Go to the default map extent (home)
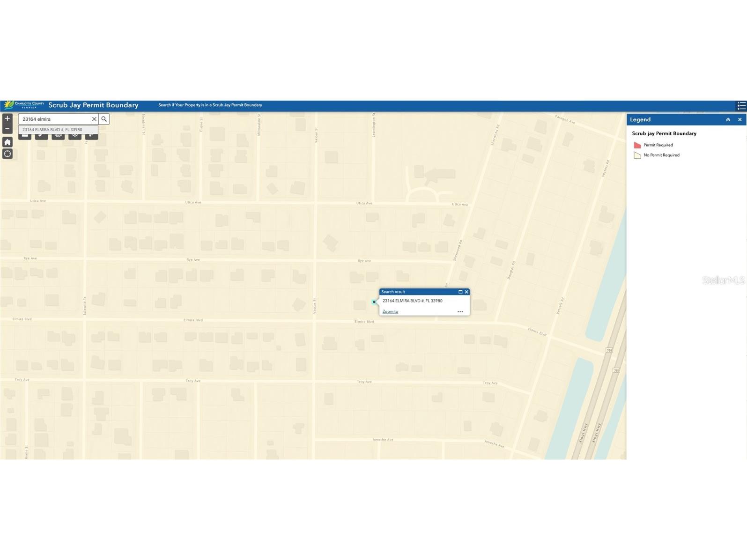This screenshot has height=560, width=747. 7,142
